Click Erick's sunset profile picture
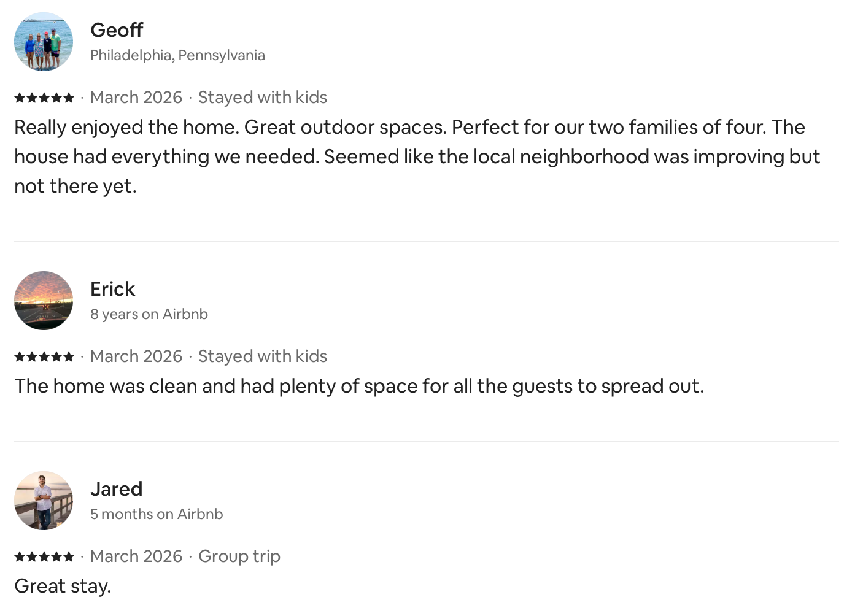This screenshot has height=616, width=863. 44,301
